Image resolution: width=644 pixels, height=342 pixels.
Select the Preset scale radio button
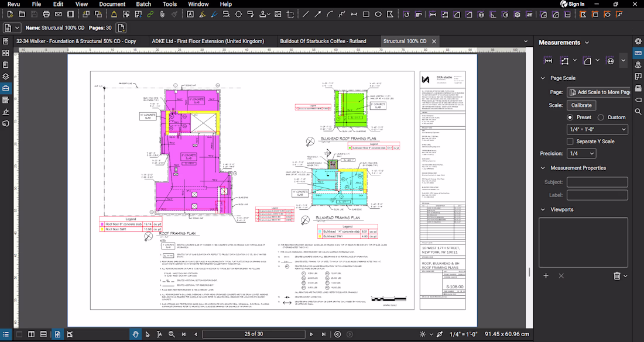[570, 118]
